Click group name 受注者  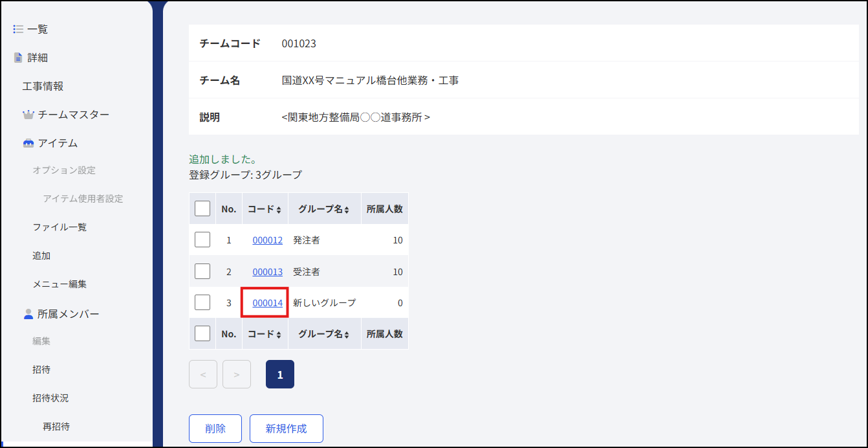coord(307,272)
